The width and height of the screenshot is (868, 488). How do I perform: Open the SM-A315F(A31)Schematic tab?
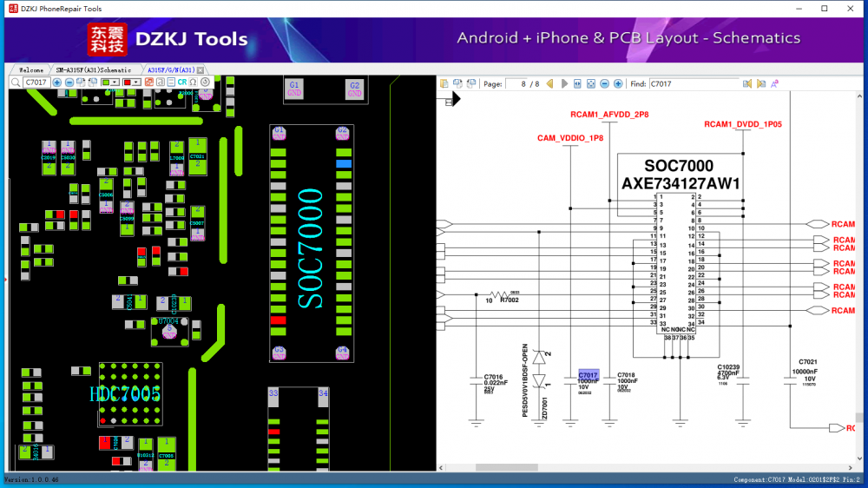[94, 69]
